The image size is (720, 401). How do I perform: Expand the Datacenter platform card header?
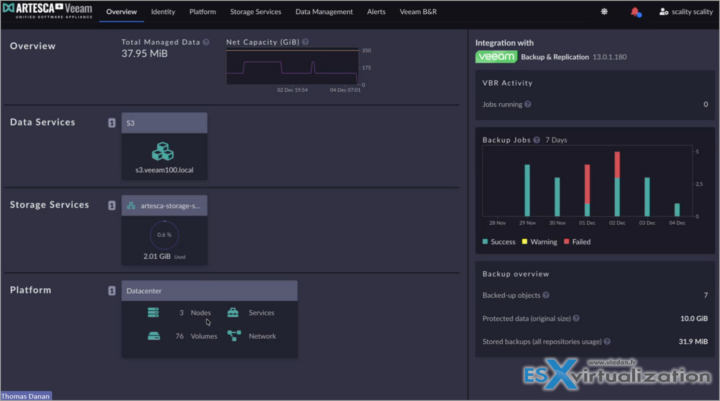click(x=209, y=290)
